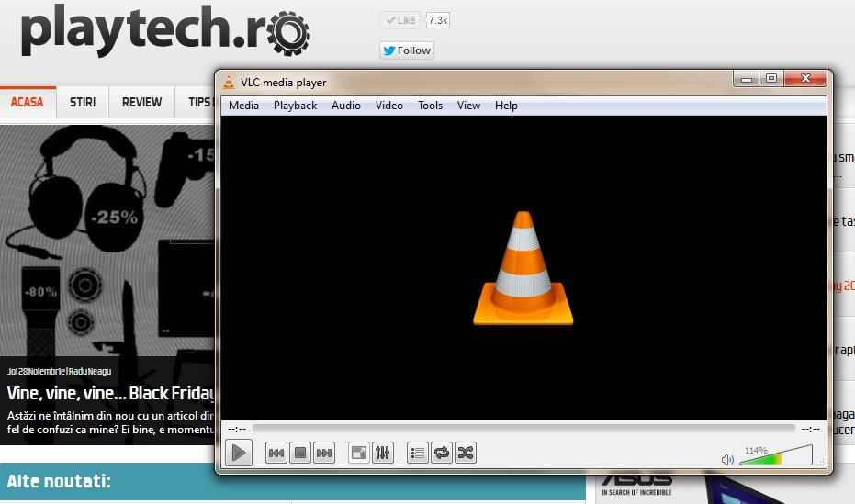The height and width of the screenshot is (504, 855).
Task: Click the Black Friday headphones article image
Action: pyautogui.click(x=107, y=240)
